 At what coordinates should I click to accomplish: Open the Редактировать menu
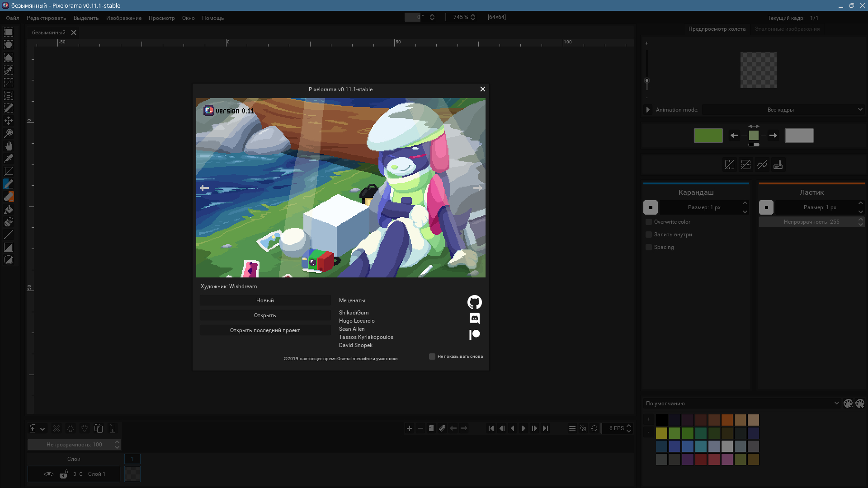click(x=47, y=18)
